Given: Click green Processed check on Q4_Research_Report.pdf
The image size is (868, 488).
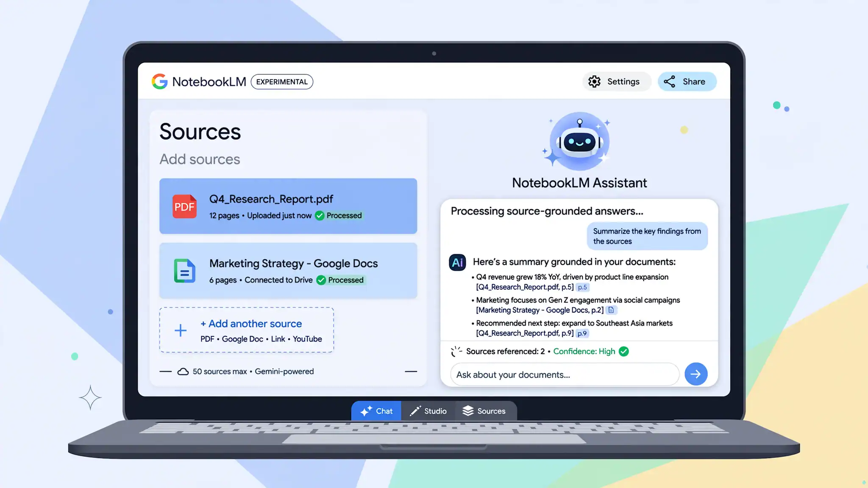Looking at the screenshot, I should [x=320, y=216].
